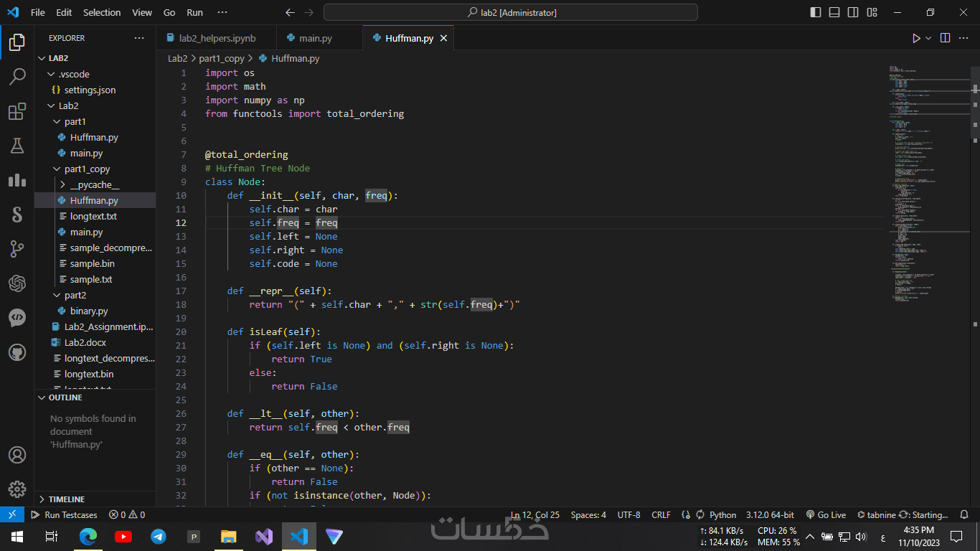Open Source Control view in activity bar
Viewport: 980px width, 551px height.
[x=17, y=249]
